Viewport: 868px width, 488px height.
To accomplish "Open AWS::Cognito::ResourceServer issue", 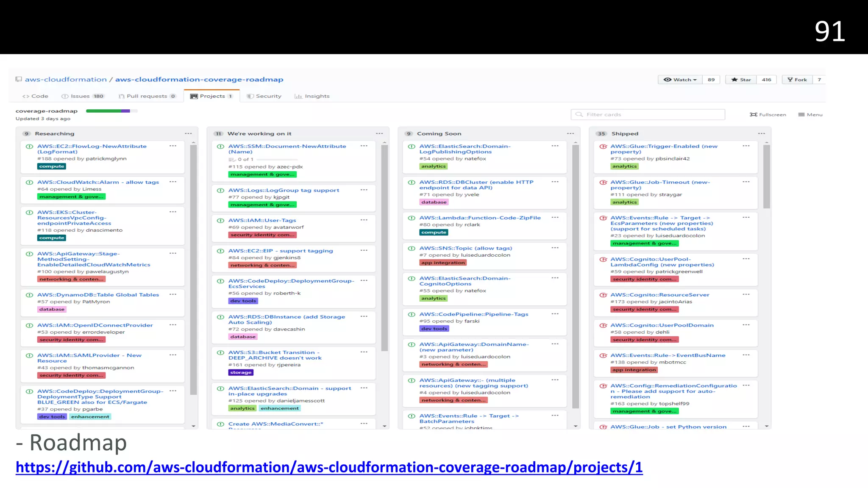I will pos(659,295).
